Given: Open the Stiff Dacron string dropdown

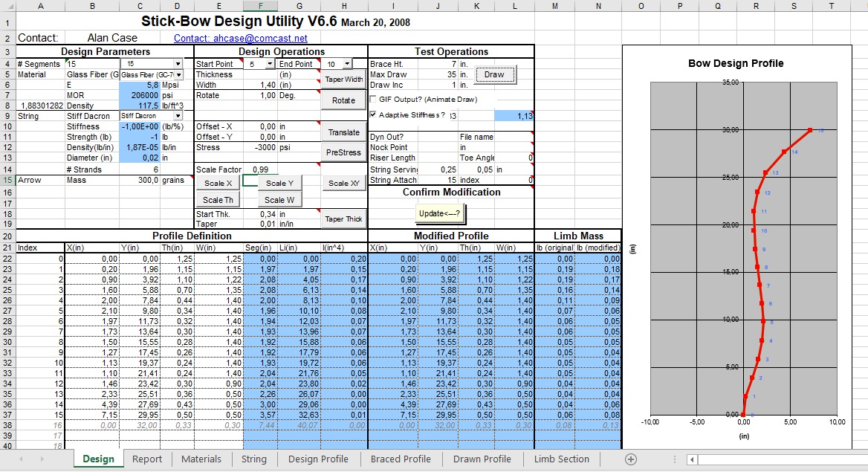Looking at the screenshot, I should pos(178,116).
